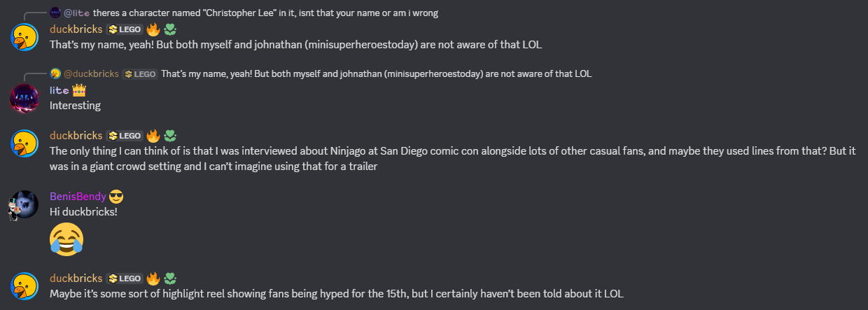
Task: Click duckbricks username on the San Diego message
Action: click(76, 136)
